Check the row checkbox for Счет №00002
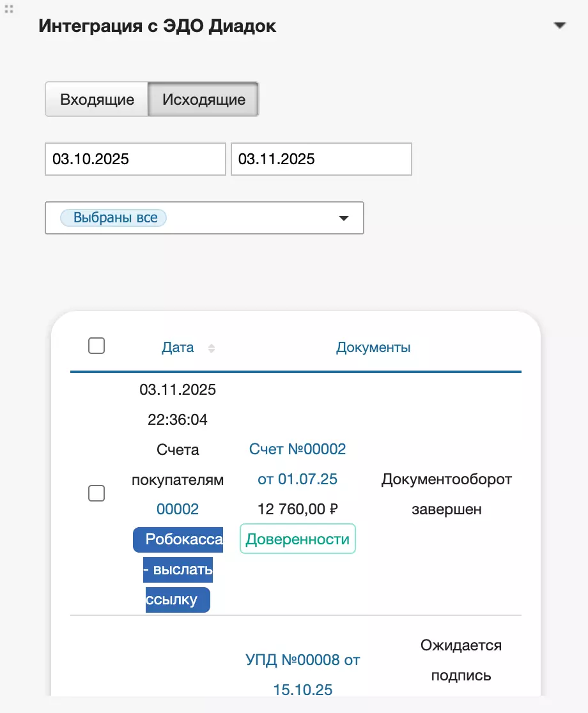The height and width of the screenshot is (713, 588). 97,493
